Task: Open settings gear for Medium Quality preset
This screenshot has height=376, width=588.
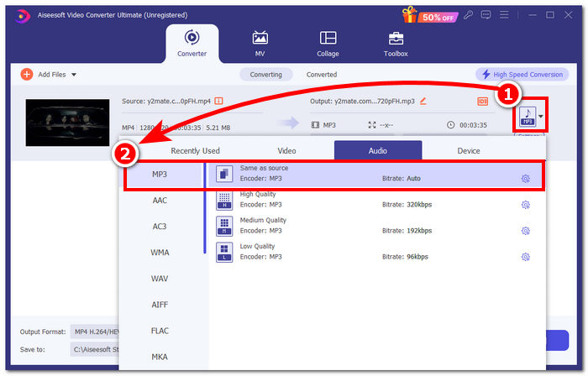Action: pyautogui.click(x=525, y=231)
